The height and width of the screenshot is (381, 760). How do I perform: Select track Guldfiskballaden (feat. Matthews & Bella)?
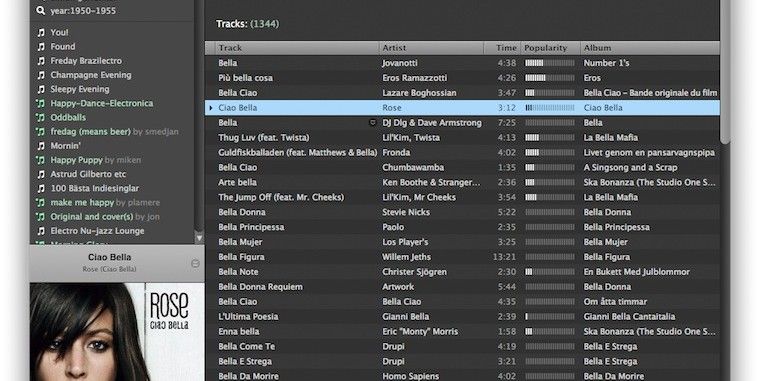pos(298,153)
